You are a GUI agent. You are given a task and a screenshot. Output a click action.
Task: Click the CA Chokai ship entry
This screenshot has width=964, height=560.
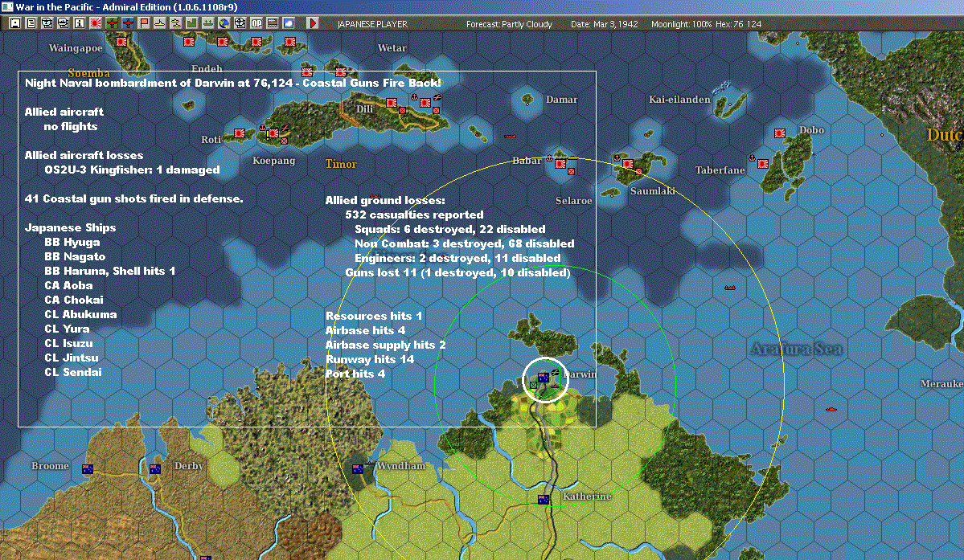(74, 300)
